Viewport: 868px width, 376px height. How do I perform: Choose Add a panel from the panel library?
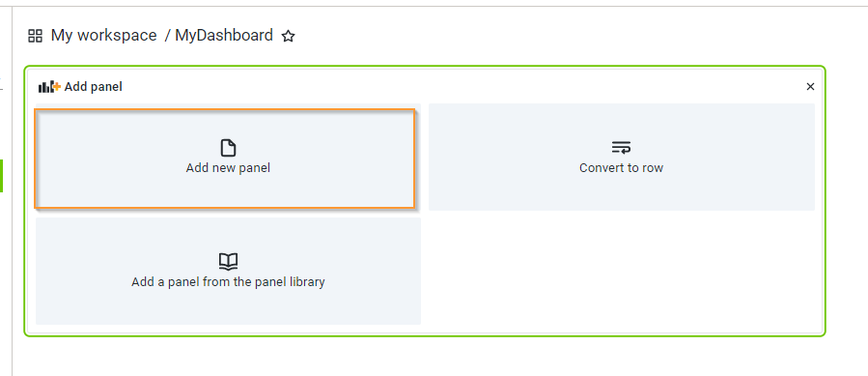tap(228, 281)
